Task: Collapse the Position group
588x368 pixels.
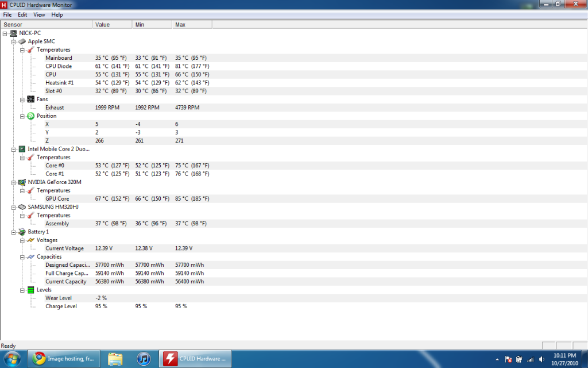Action: click(22, 116)
